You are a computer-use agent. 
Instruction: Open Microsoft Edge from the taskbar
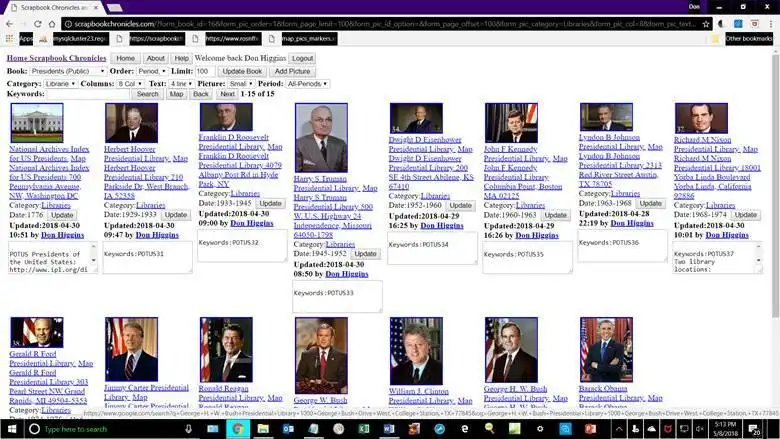(x=465, y=429)
